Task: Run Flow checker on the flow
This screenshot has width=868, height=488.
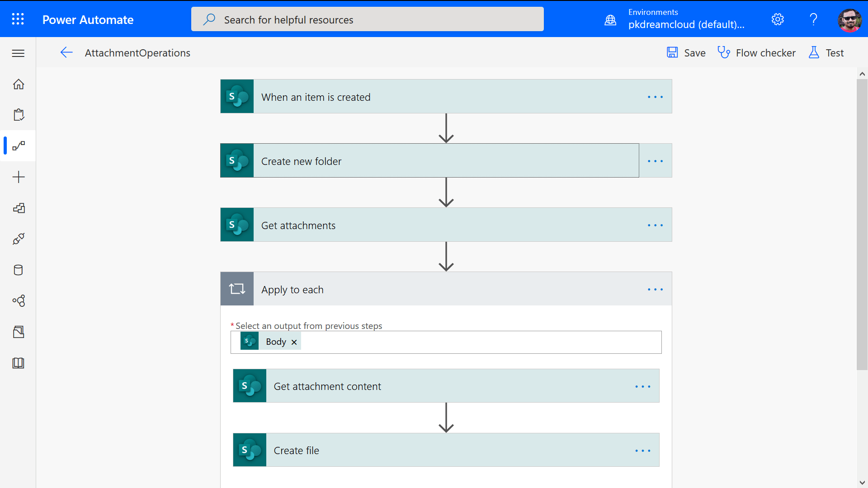Action: pyautogui.click(x=757, y=53)
